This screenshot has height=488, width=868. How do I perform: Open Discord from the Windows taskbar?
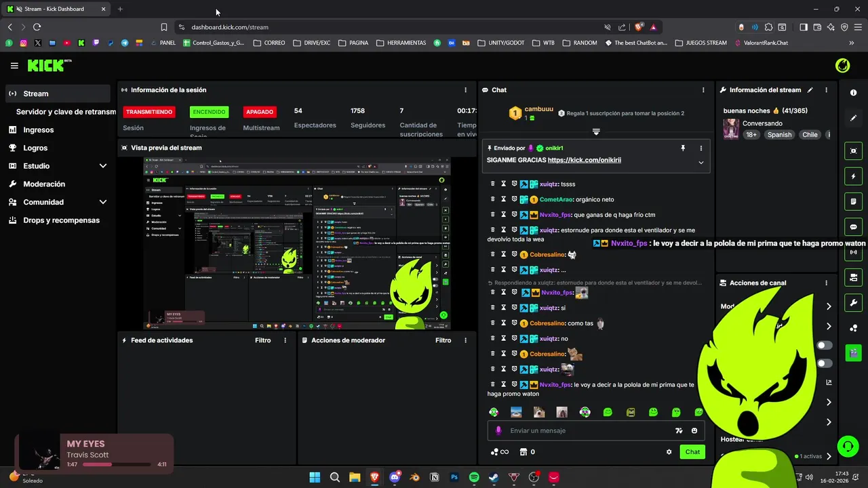(x=395, y=477)
